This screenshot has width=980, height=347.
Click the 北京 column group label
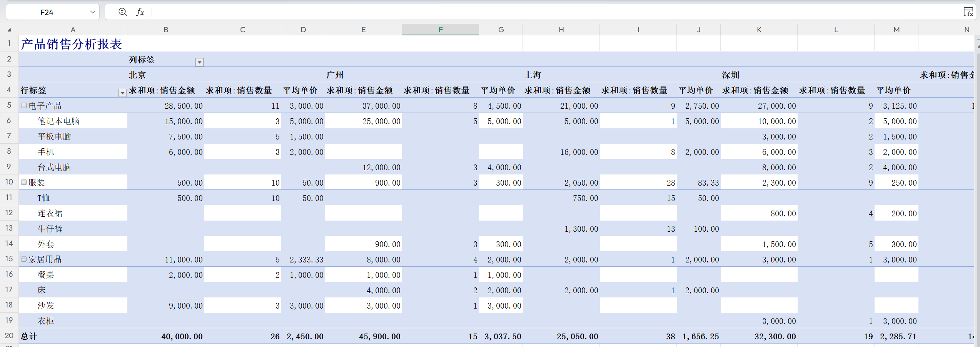tap(137, 75)
